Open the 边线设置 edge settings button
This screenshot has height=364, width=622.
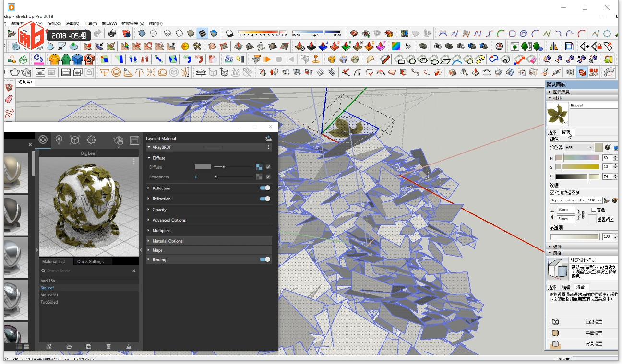pyautogui.click(x=583, y=322)
